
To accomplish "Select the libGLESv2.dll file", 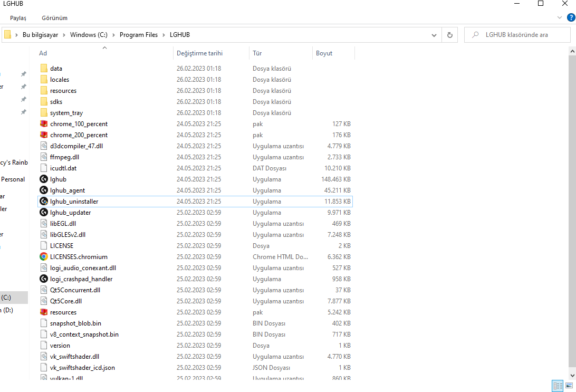I will tap(195, 234).
